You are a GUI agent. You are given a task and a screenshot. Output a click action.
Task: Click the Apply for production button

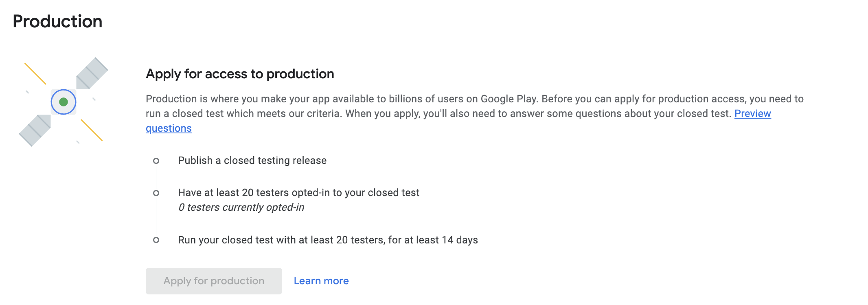point(214,281)
